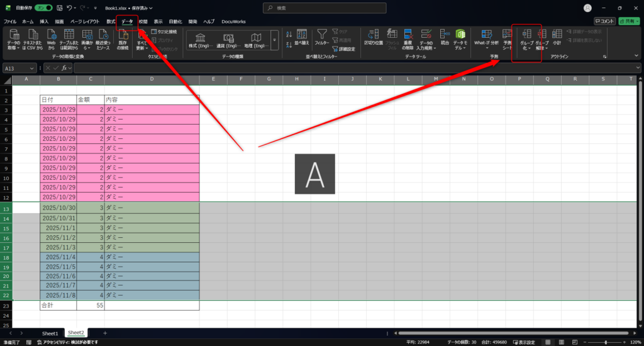Toggle the 自動保存 AutoSave switch
Screen dimensions: 644x346
(x=43, y=8)
